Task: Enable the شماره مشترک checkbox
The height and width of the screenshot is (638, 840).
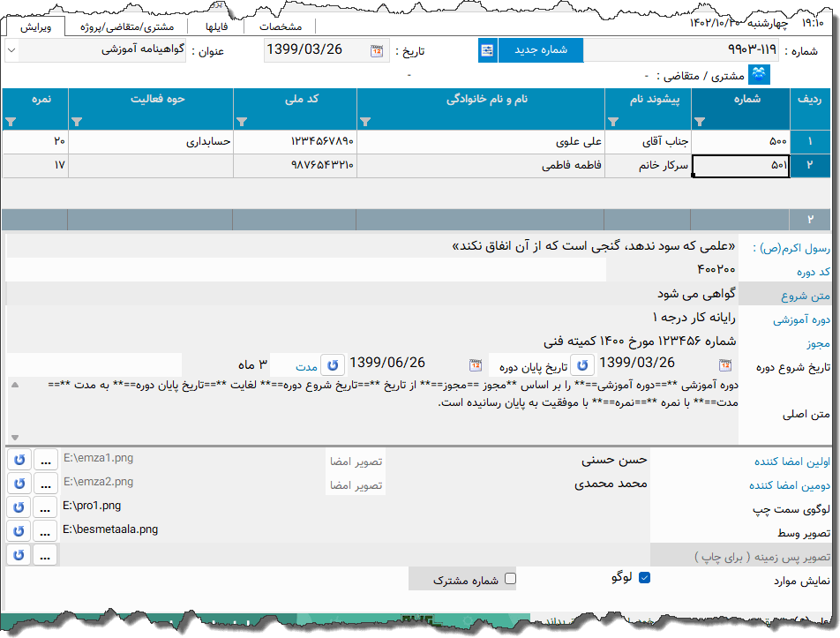Action: click(x=510, y=578)
